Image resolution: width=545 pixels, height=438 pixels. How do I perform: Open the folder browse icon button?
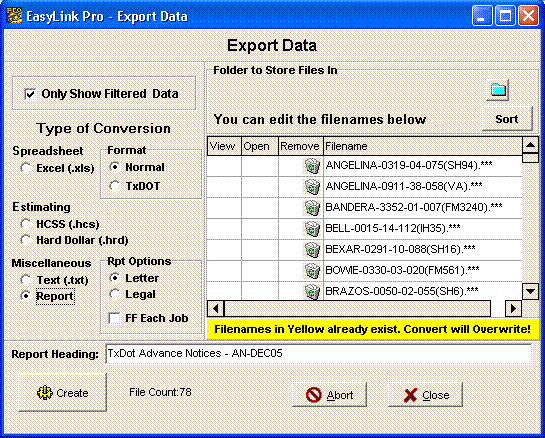pyautogui.click(x=497, y=90)
